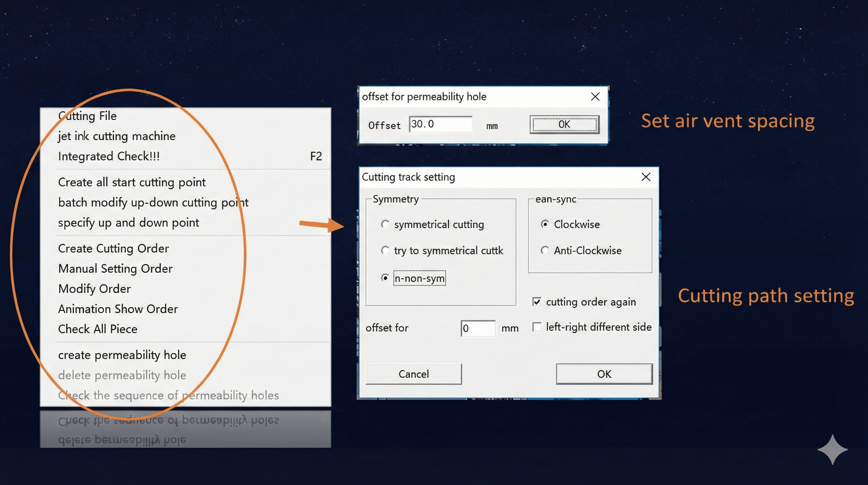Select create permeability hole

(122, 355)
